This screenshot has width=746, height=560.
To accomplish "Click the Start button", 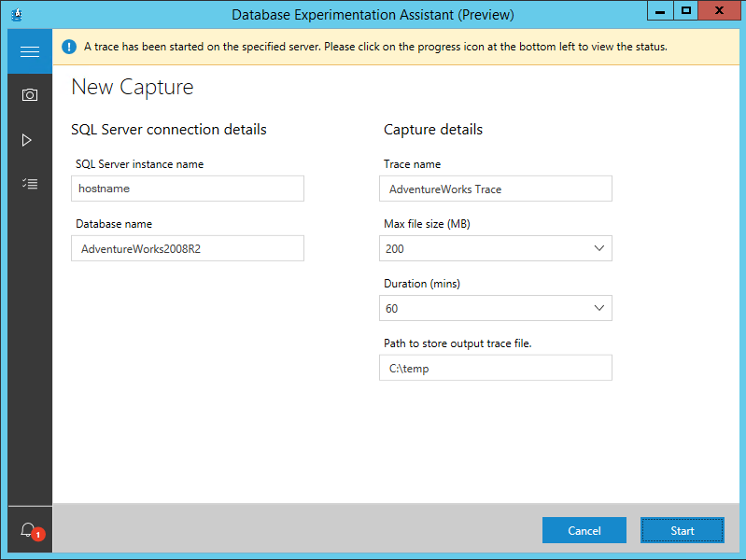I will (x=682, y=530).
